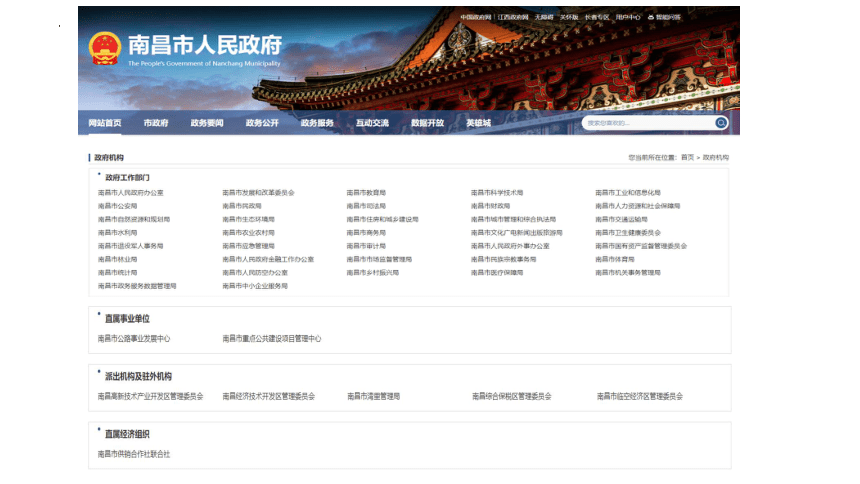
Task: Open 南昌市商务局 link
Action: click(x=366, y=233)
